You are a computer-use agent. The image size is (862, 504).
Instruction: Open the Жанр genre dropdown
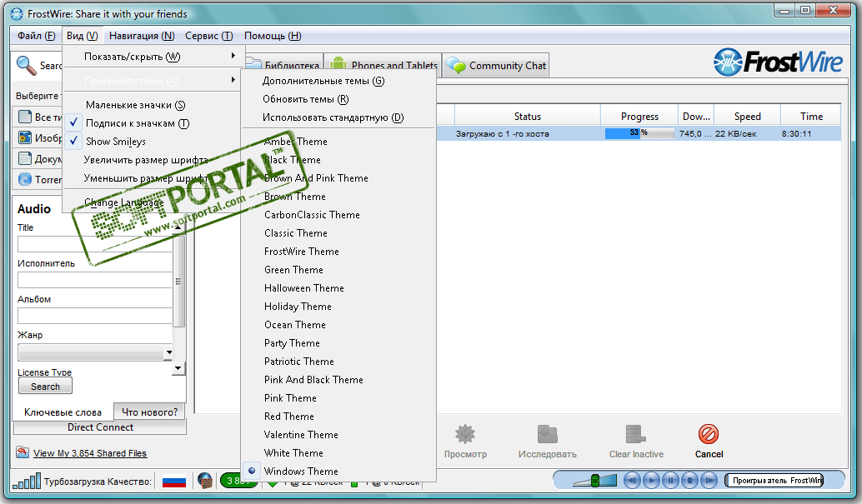(168, 352)
